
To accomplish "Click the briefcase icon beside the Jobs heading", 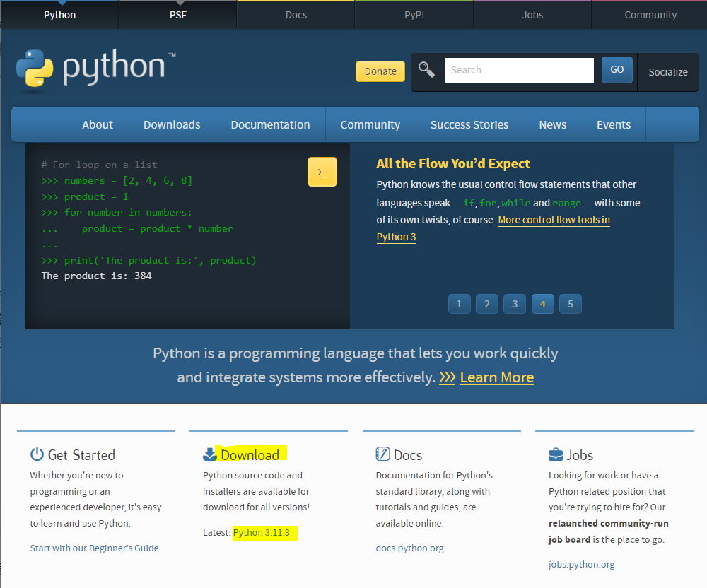I will (x=556, y=454).
